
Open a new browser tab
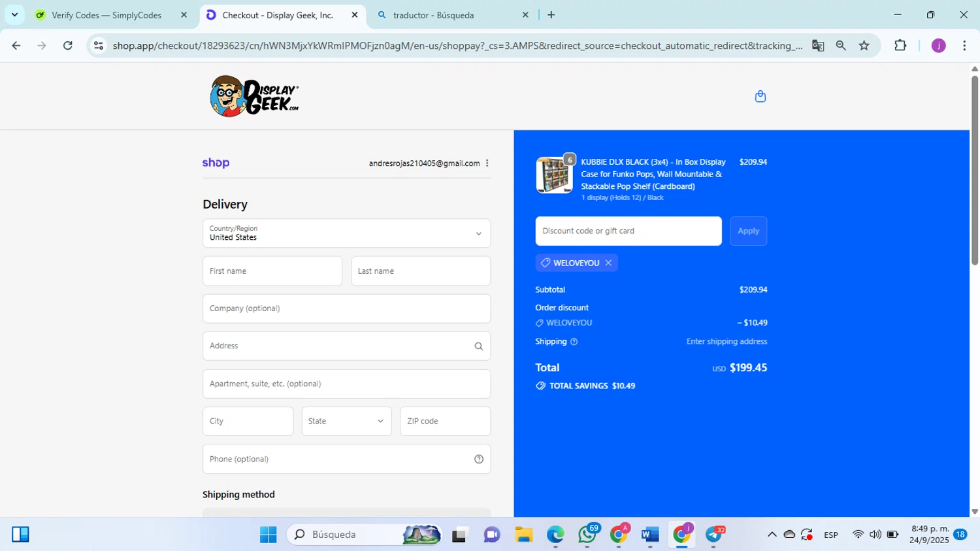pyautogui.click(x=551, y=15)
